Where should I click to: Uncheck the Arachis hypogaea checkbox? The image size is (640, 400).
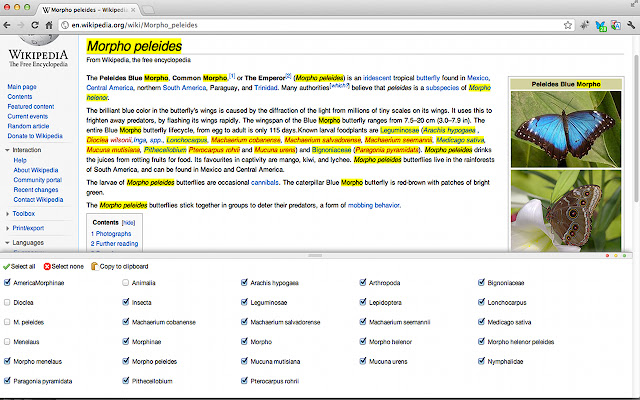tap(244, 282)
